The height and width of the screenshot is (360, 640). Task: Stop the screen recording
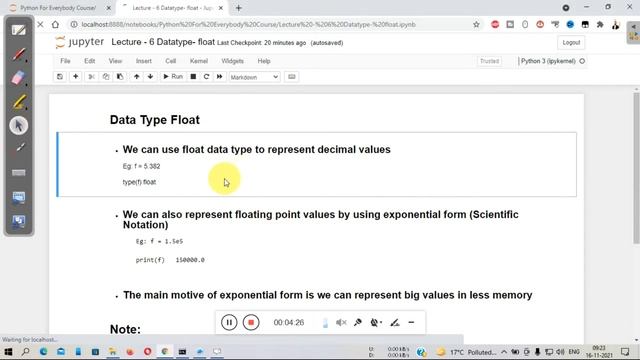click(x=251, y=322)
